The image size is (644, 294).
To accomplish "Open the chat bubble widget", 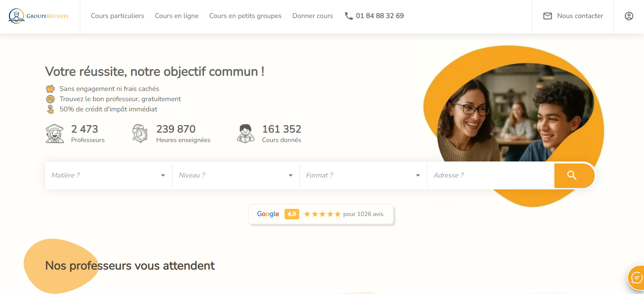I will point(636,278).
